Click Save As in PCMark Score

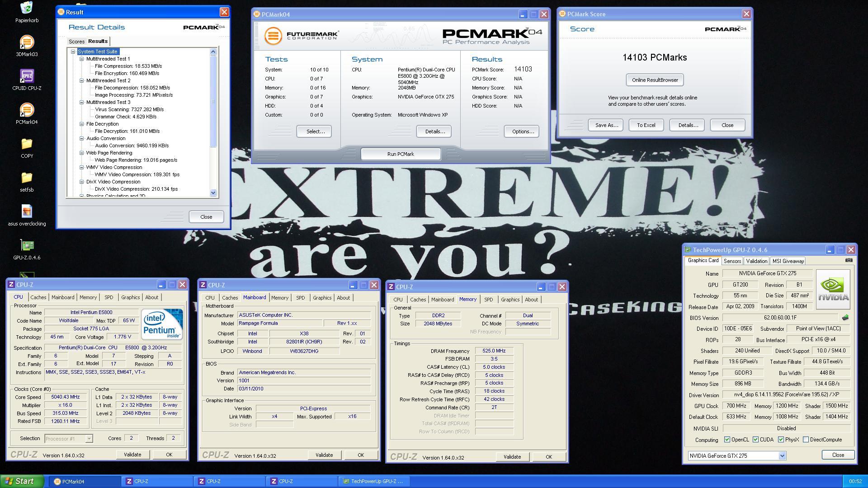[606, 125]
